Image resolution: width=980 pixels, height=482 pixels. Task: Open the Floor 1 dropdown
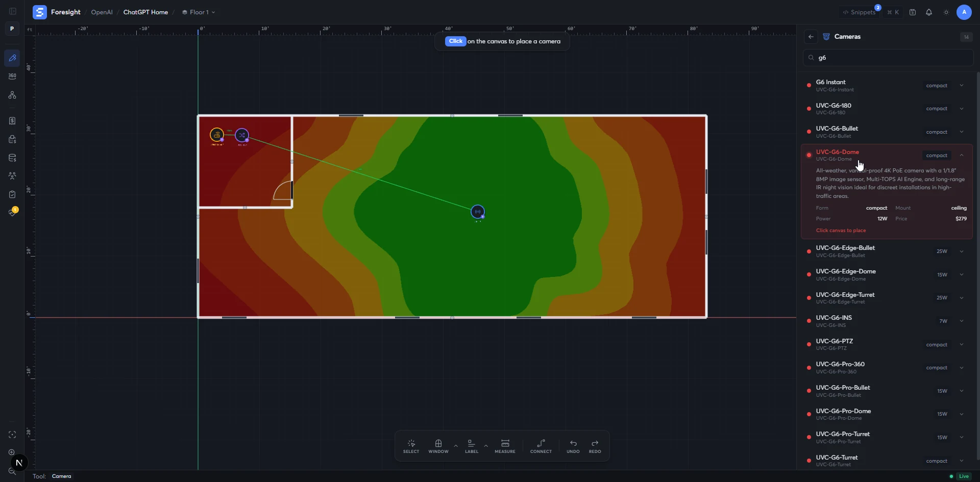click(199, 12)
